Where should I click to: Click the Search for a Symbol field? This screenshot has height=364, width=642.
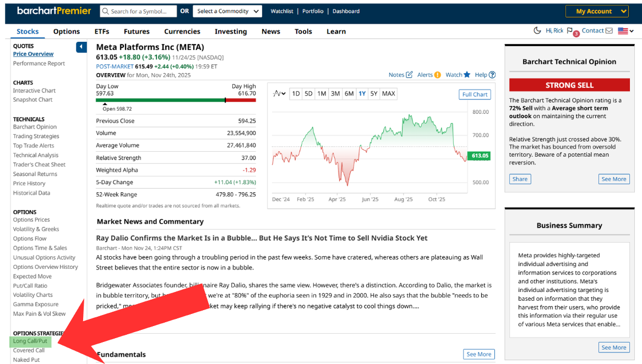[x=139, y=11]
